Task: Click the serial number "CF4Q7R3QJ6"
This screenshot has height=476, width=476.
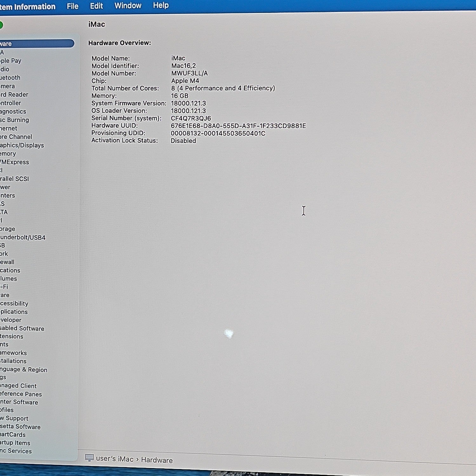Action: (191, 118)
